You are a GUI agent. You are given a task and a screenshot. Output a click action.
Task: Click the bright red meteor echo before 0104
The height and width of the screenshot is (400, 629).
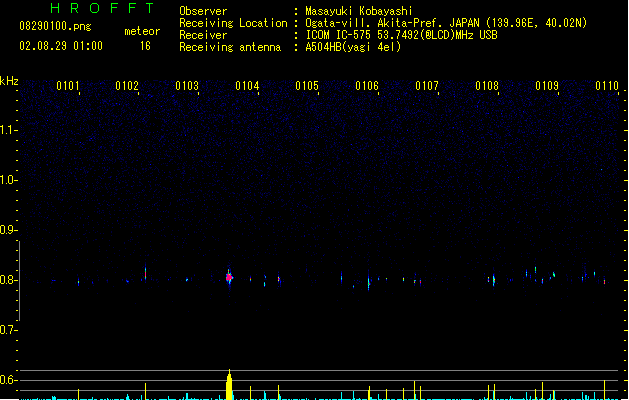[x=229, y=277]
